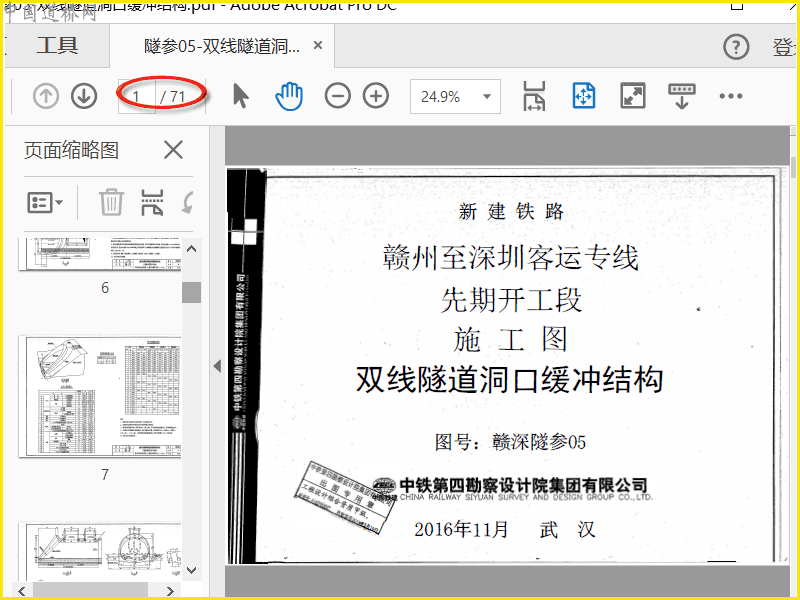Zoom in with the plus button

(376, 96)
